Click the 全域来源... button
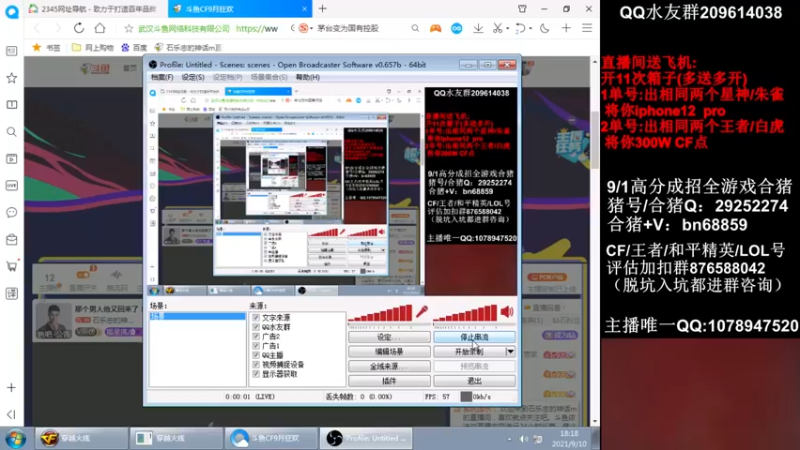Image resolution: width=800 pixels, height=450 pixels. click(389, 366)
